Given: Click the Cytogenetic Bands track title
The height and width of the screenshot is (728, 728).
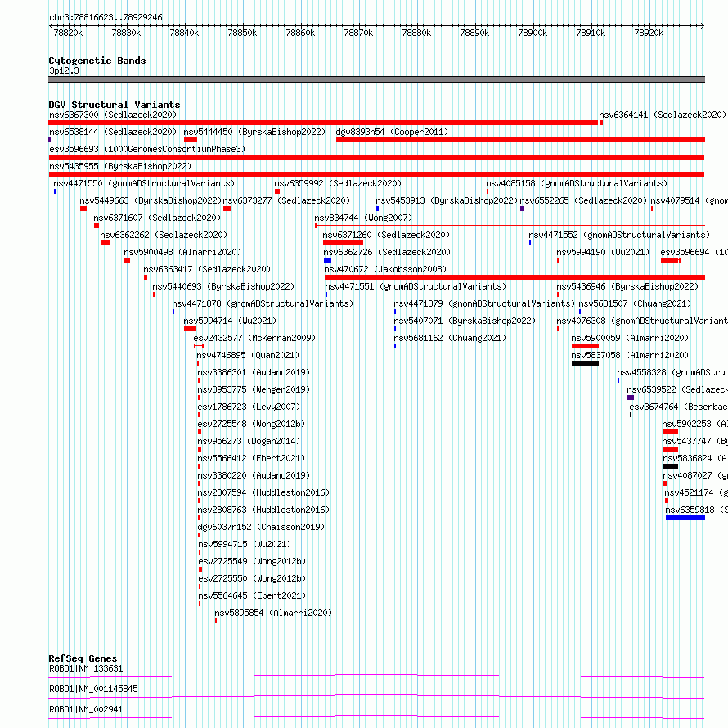Looking at the screenshot, I should tap(97, 61).
